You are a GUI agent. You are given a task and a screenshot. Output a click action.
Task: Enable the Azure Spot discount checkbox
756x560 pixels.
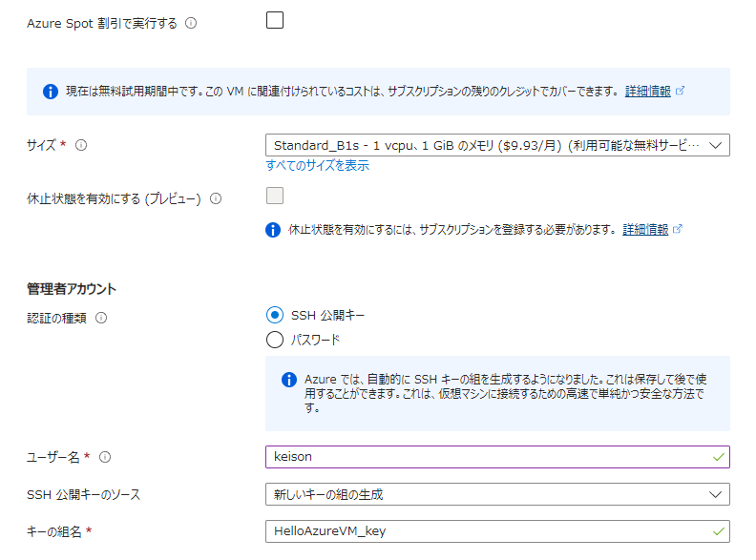[x=275, y=21]
